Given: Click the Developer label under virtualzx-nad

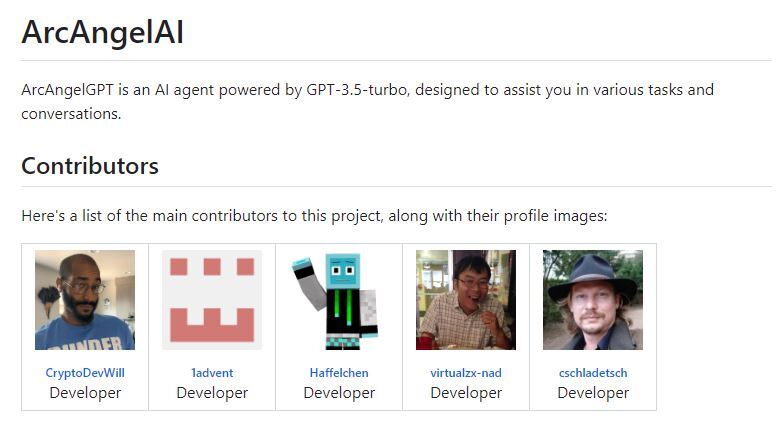Looking at the screenshot, I should 466,393.
